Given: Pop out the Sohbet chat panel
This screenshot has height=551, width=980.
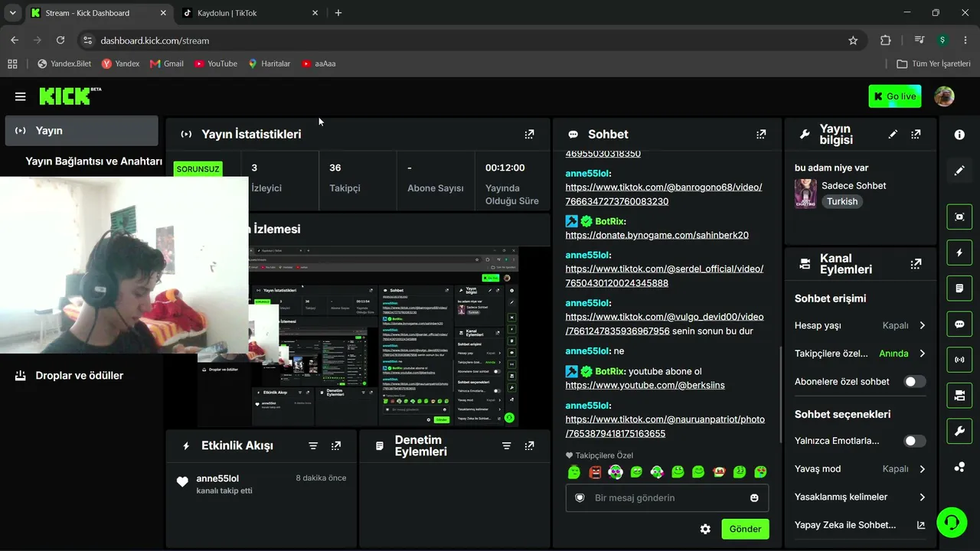Looking at the screenshot, I should (761, 134).
